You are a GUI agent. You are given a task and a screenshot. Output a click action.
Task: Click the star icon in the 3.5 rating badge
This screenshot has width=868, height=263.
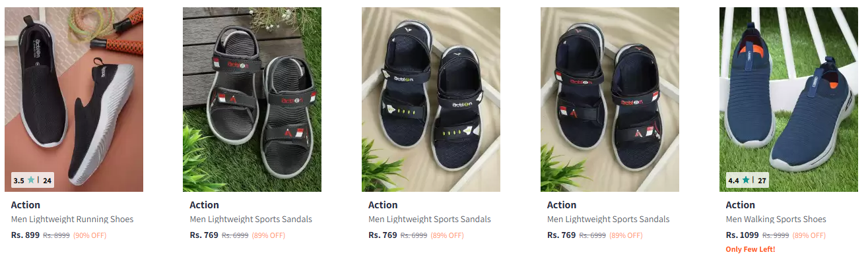tap(31, 180)
